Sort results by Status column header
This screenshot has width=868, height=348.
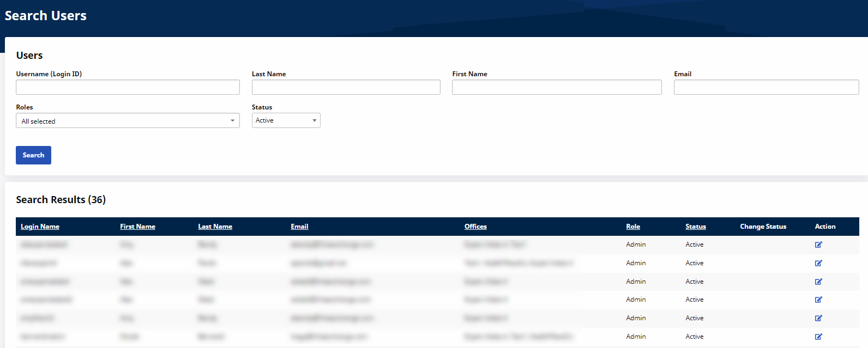pyautogui.click(x=695, y=227)
